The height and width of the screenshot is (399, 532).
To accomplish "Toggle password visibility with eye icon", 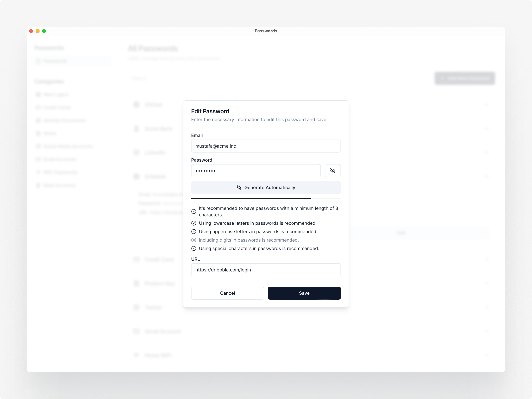I will (333, 171).
